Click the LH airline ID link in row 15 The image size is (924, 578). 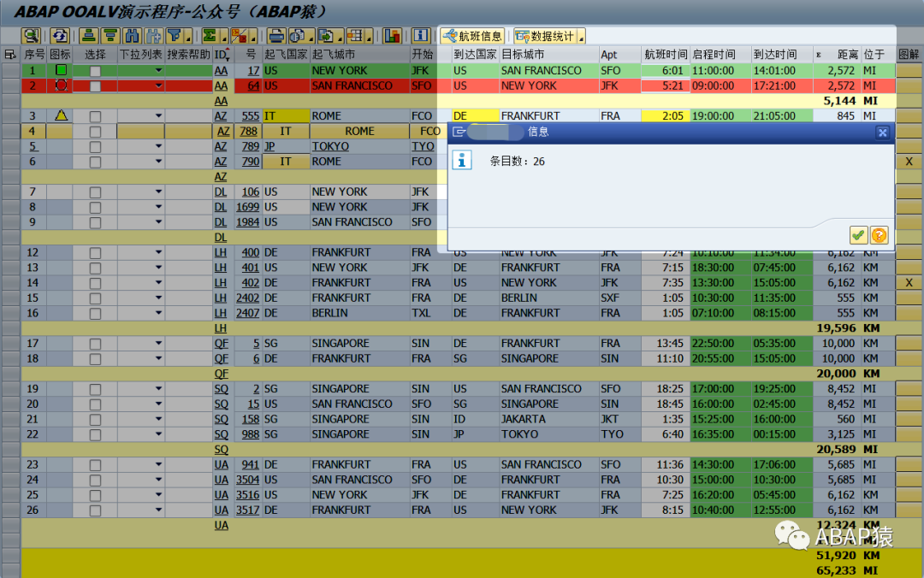(221, 298)
